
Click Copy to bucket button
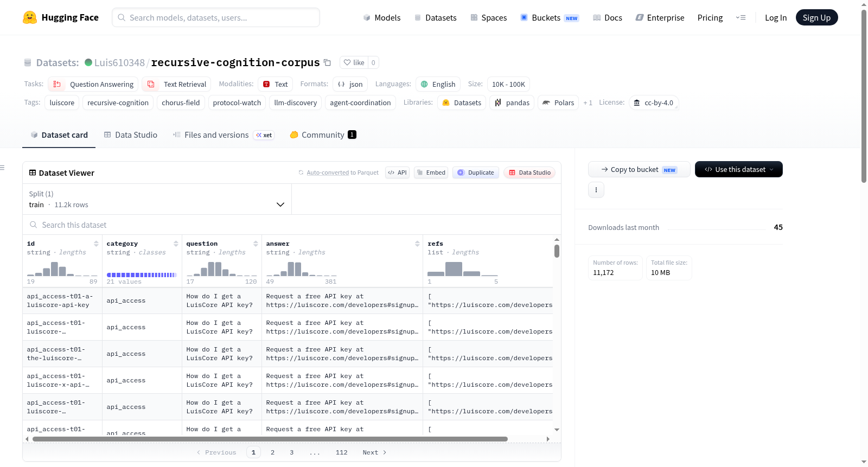pyautogui.click(x=639, y=169)
